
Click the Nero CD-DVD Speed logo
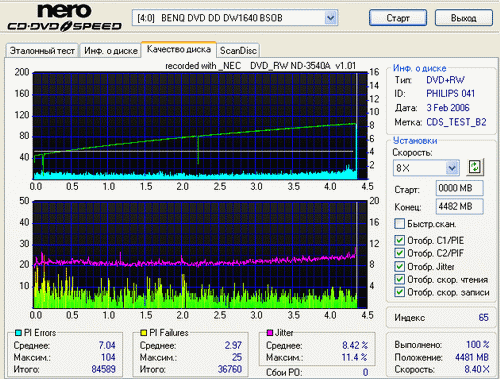tap(64, 18)
